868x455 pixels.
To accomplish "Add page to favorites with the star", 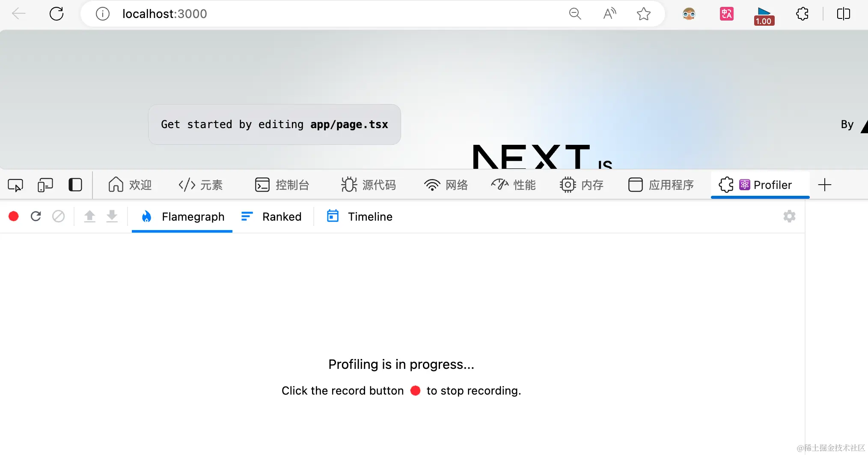I will (x=644, y=14).
